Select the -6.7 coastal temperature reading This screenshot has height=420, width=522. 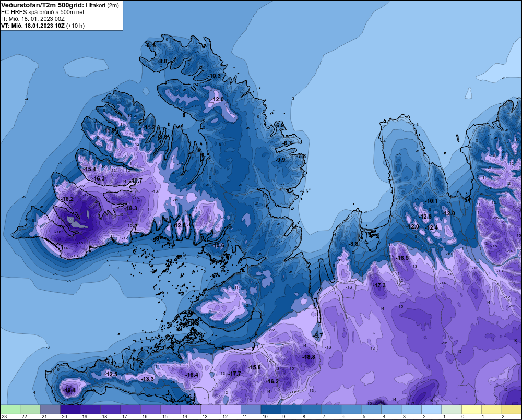tap(287, 143)
